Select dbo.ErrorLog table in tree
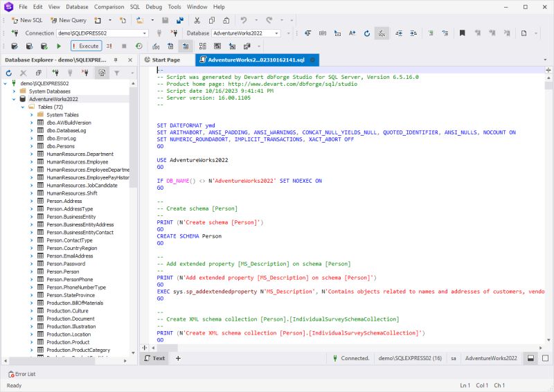 click(61, 139)
